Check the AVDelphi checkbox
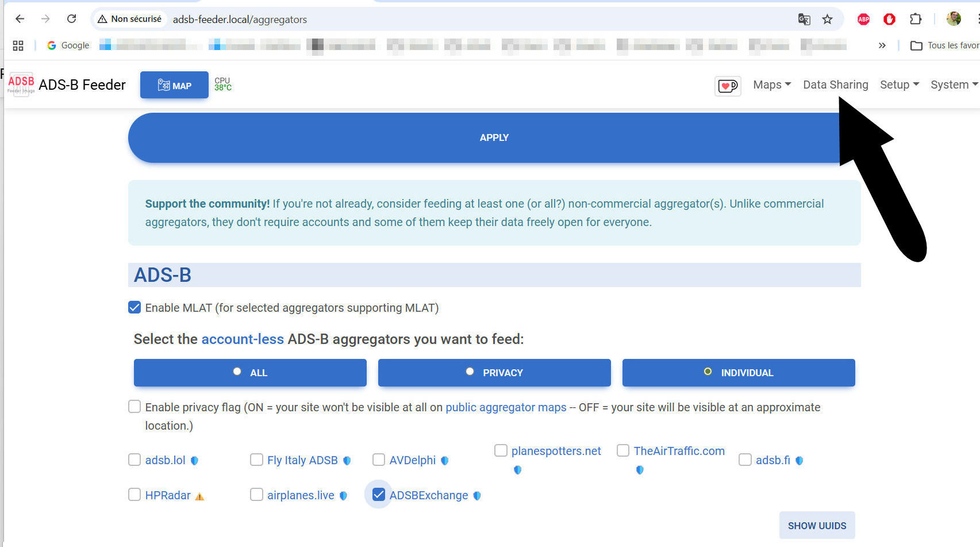 379,460
